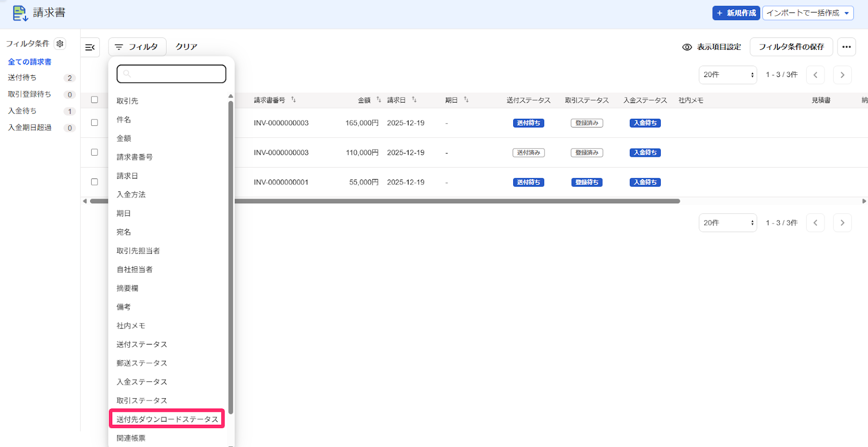Open the top 20件 page size selector

point(727,75)
